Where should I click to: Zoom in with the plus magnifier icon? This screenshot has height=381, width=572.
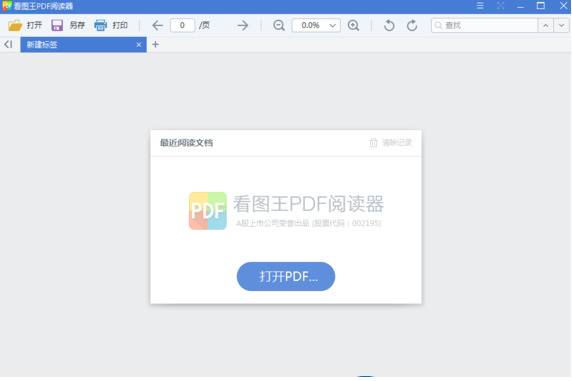353,25
